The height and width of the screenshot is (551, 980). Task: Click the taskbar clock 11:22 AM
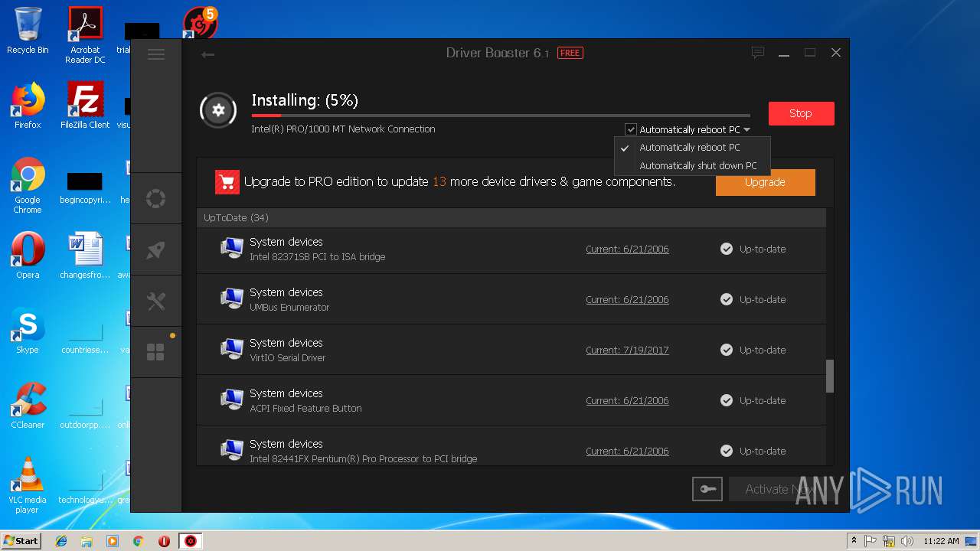click(941, 541)
